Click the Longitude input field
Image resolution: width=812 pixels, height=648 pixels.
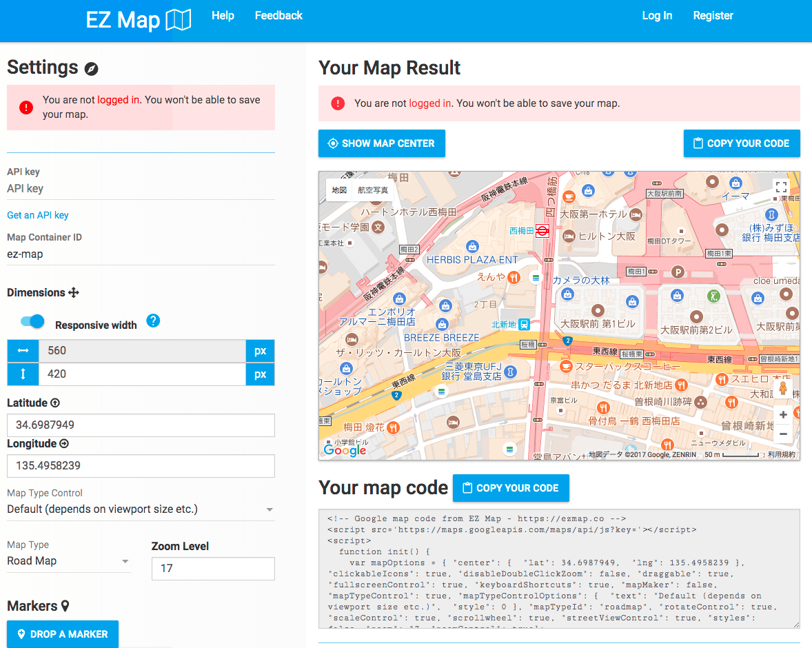(141, 466)
